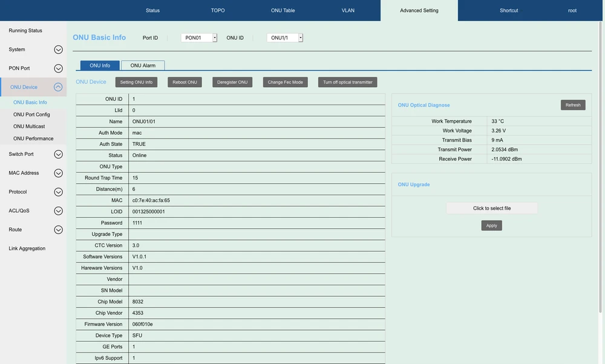Open the ONU Table top menu
Image resolution: width=605 pixels, height=364 pixels.
click(283, 10)
